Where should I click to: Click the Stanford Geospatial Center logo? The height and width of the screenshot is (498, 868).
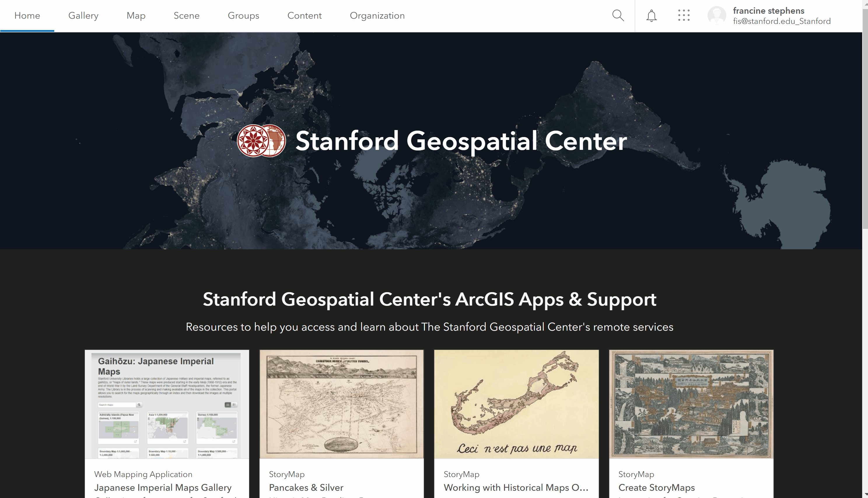coord(261,141)
